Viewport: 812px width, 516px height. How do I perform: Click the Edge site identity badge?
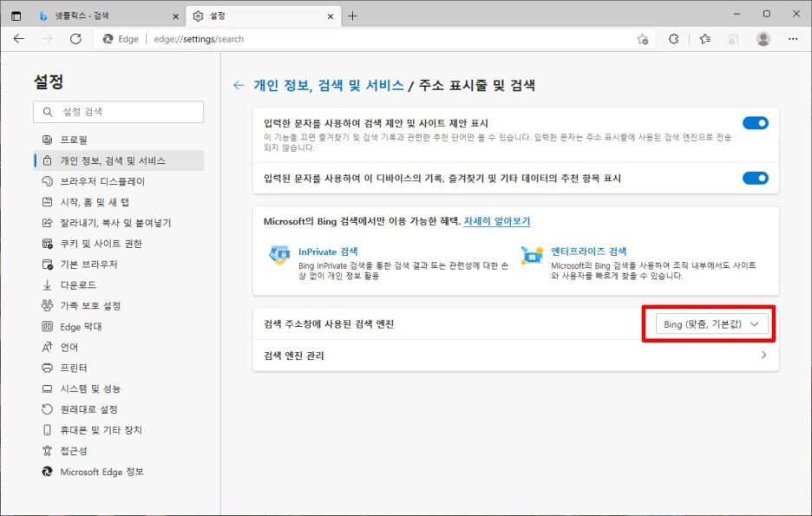click(x=121, y=39)
